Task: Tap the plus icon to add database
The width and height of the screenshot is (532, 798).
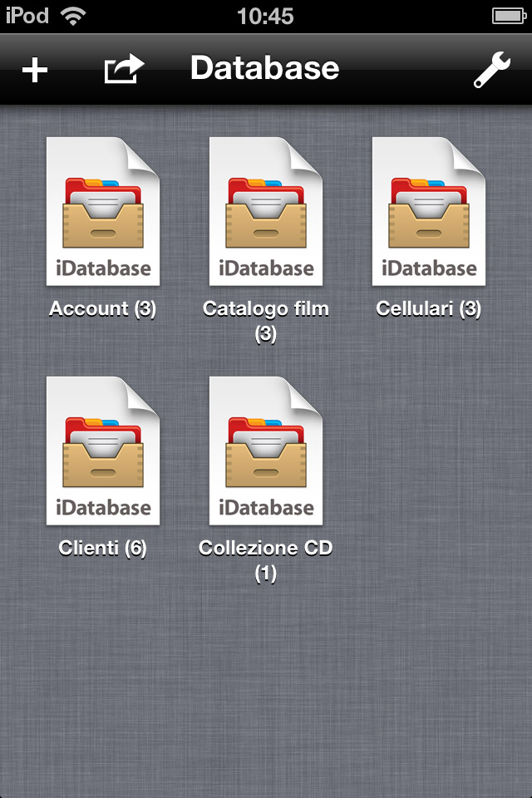Action: 35,70
